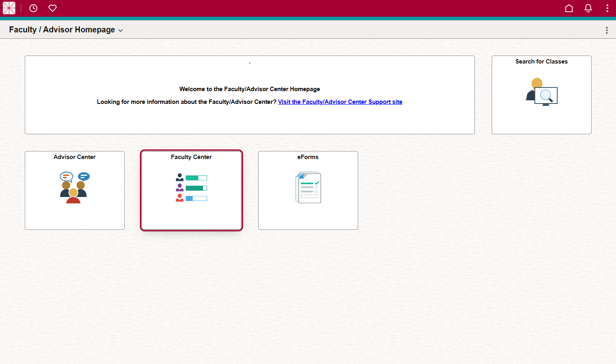Open Notifications with the bell icon
The height and width of the screenshot is (364, 616).
point(588,8)
